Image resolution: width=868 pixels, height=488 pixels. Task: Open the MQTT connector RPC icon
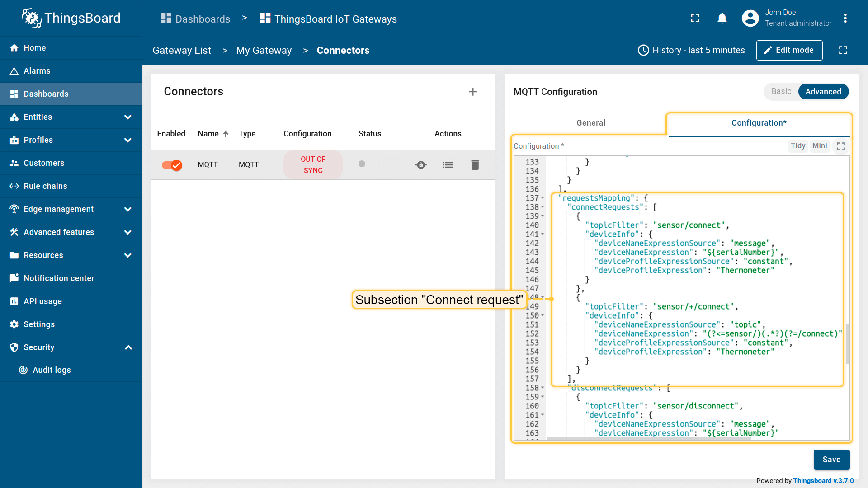(421, 165)
